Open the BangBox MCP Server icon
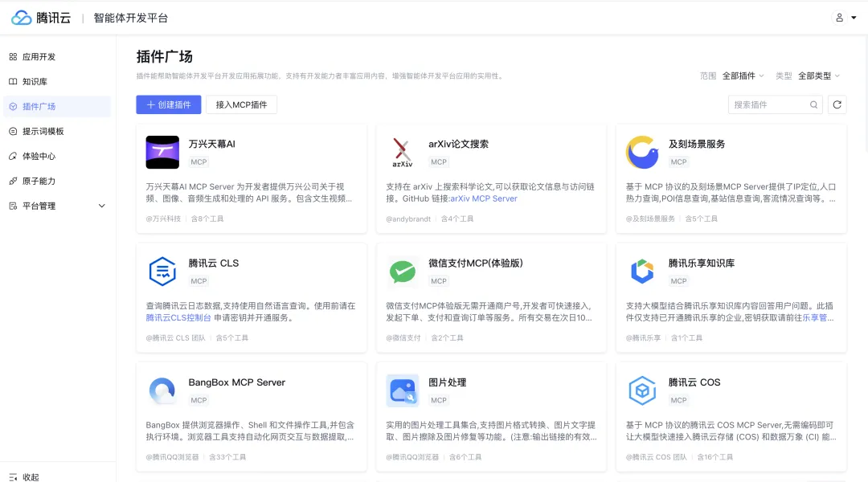 (162, 390)
